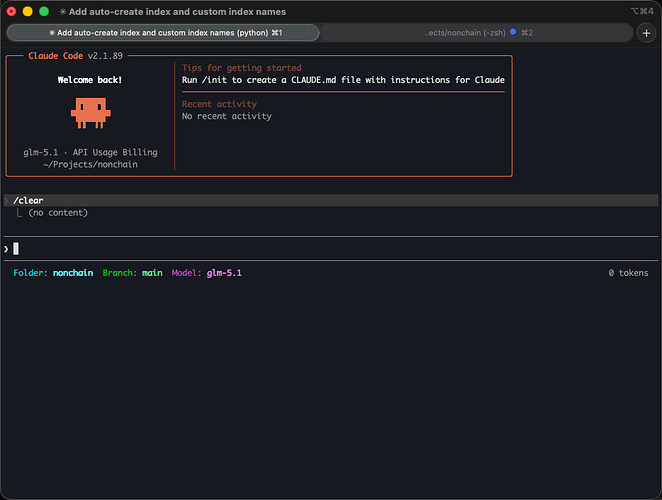Click the "Run /init to create a CLAUDE.md" tip

tap(343, 80)
